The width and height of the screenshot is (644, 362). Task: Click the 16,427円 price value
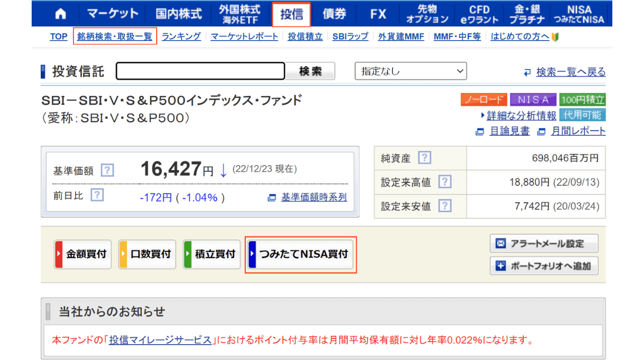(177, 169)
